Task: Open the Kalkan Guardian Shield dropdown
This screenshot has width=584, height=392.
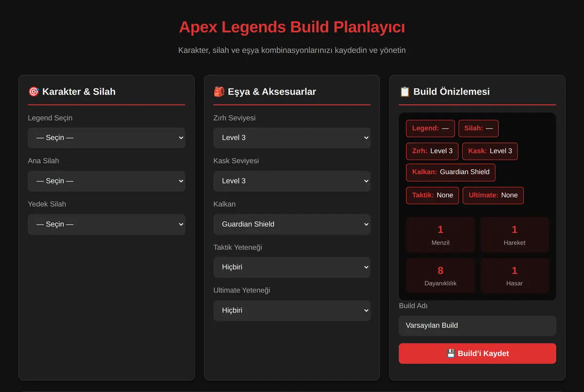Action: 292,224
